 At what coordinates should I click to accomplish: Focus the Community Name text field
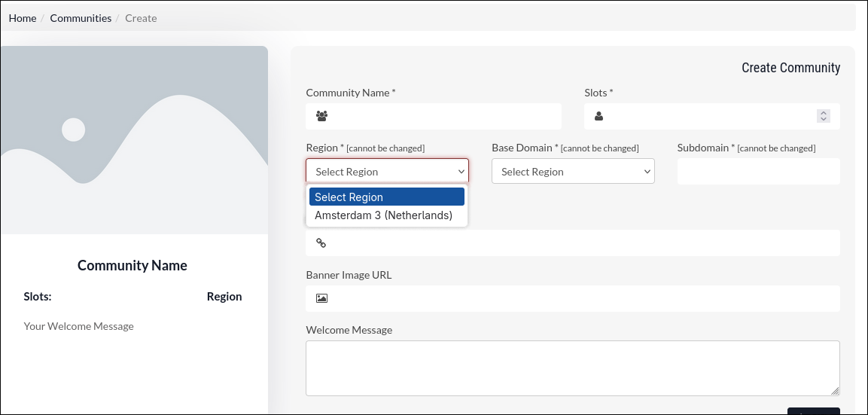[444, 116]
